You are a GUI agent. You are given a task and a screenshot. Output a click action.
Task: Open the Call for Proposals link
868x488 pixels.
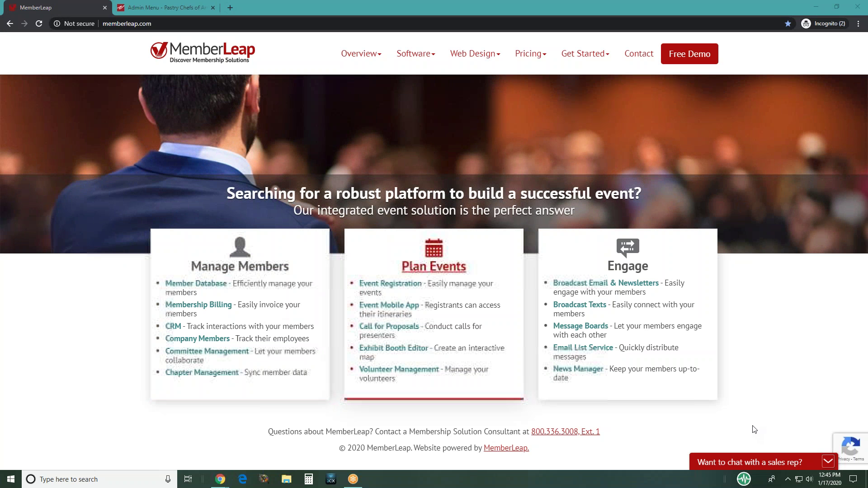(x=389, y=326)
